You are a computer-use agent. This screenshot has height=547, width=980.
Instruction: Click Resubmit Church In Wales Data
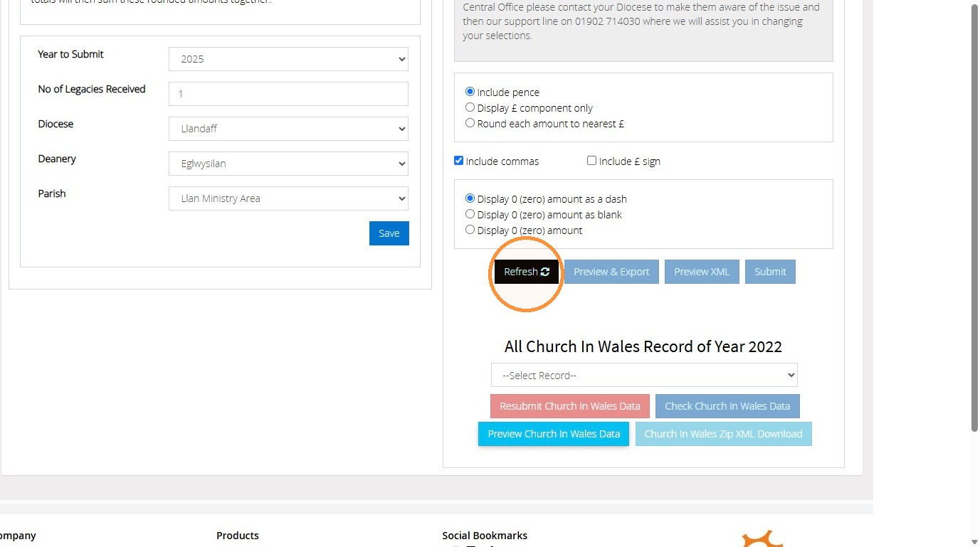(570, 406)
